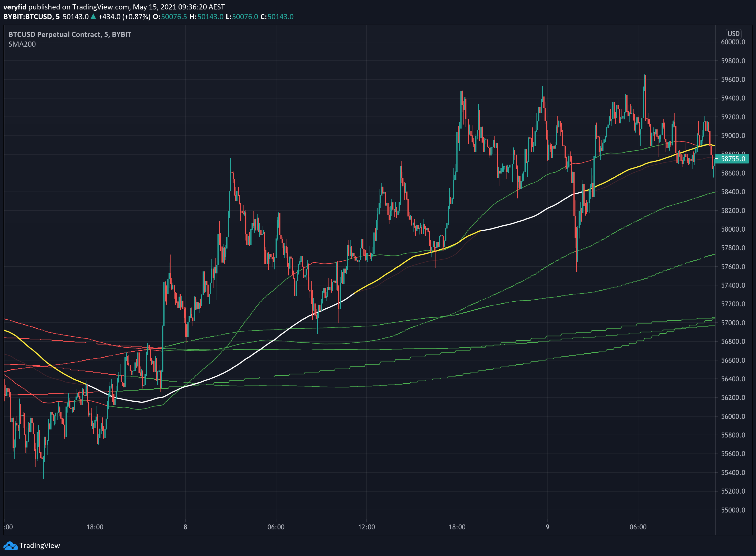Click the 59000.0 price axis label
The image size is (756, 556).
pos(733,136)
